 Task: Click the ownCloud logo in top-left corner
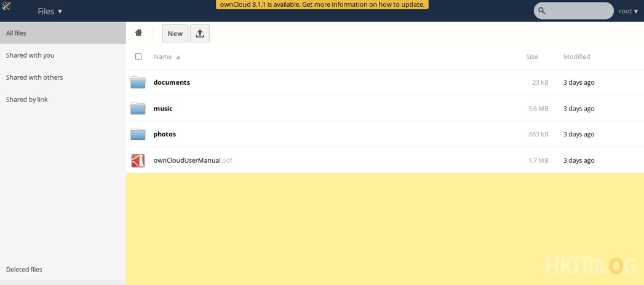coord(7,6)
